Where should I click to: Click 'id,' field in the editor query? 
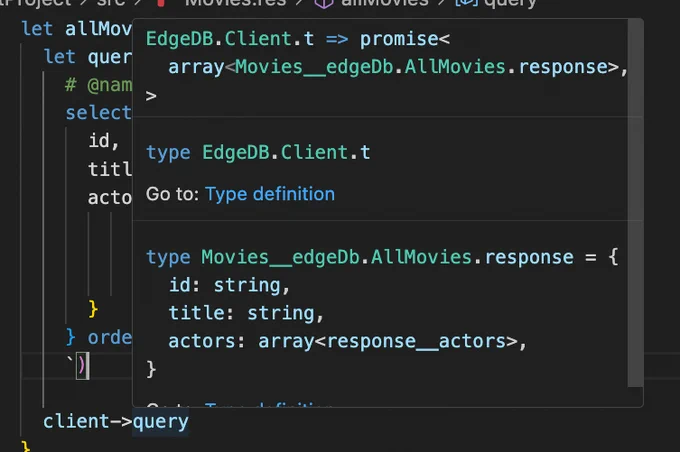click(x=104, y=141)
